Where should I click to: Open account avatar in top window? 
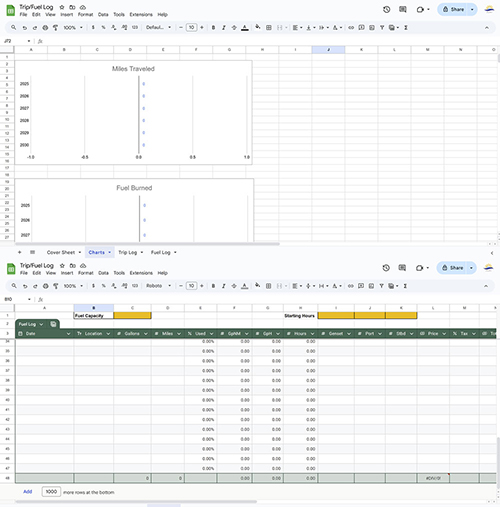[x=489, y=9]
